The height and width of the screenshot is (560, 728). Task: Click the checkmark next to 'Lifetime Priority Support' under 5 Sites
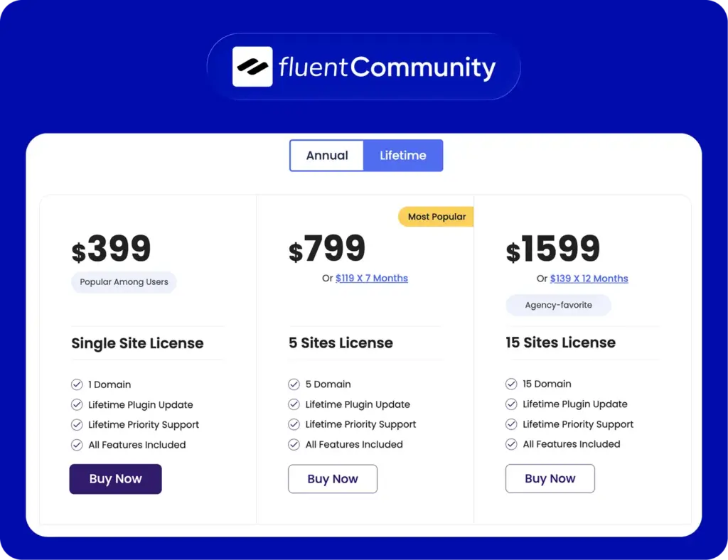(x=294, y=424)
